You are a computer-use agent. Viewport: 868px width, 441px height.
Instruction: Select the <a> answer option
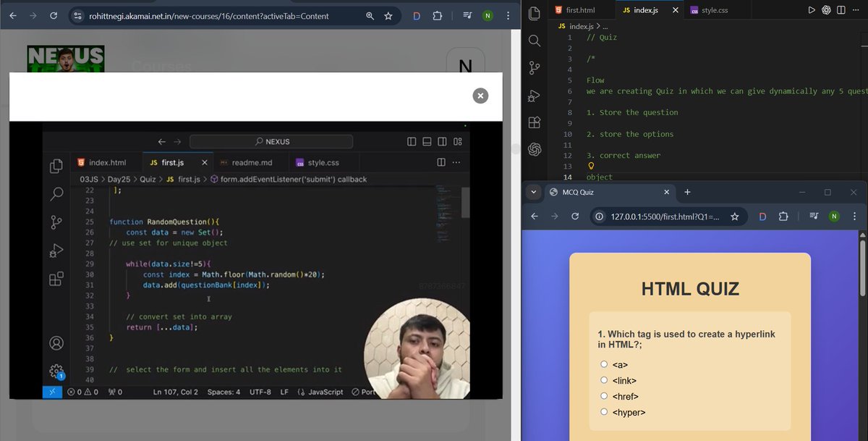click(x=603, y=364)
